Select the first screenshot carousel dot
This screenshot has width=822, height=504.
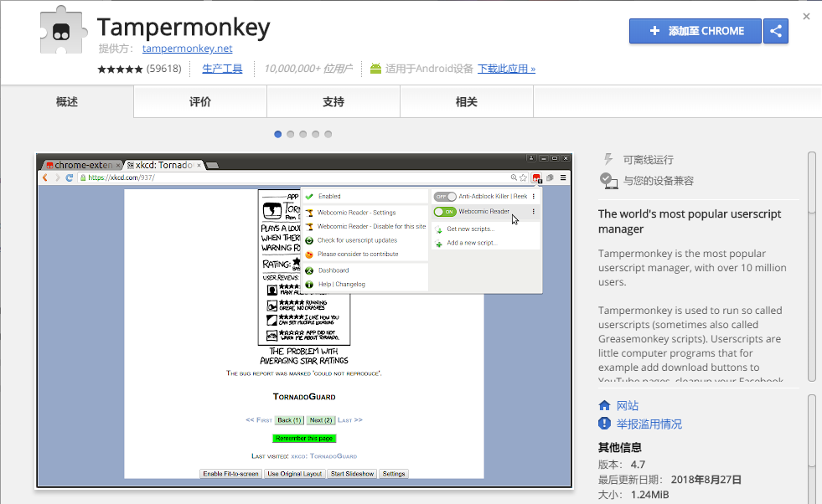pos(278,134)
